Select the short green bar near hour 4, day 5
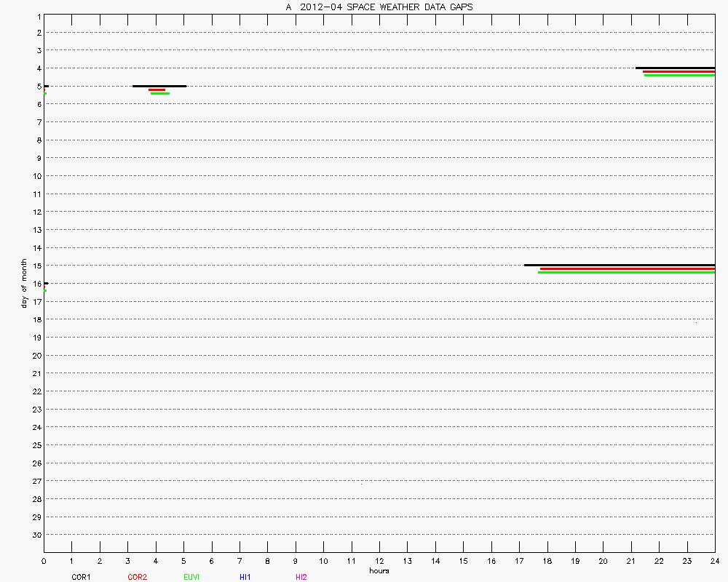 point(160,93)
